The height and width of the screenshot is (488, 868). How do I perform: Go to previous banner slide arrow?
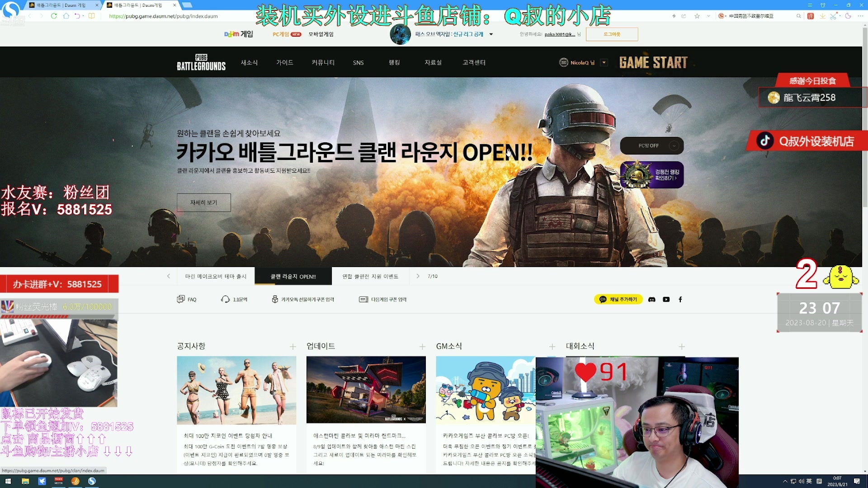pyautogui.click(x=169, y=276)
